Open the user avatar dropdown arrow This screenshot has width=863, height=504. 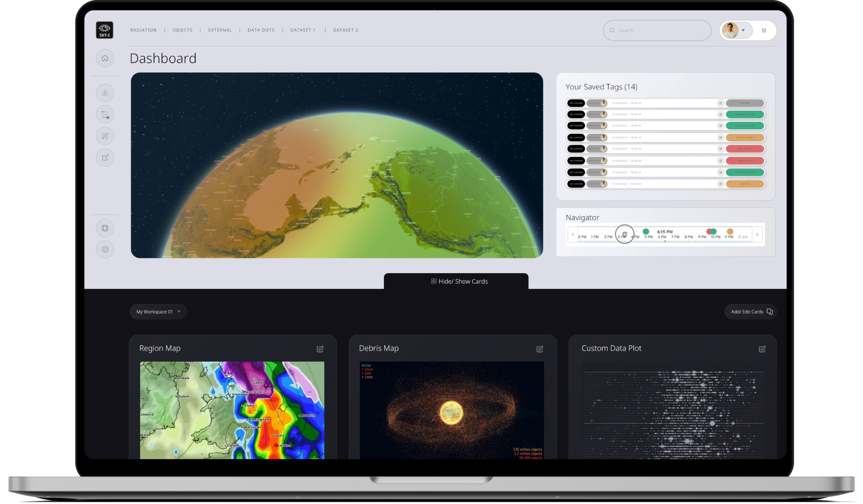[x=743, y=31]
